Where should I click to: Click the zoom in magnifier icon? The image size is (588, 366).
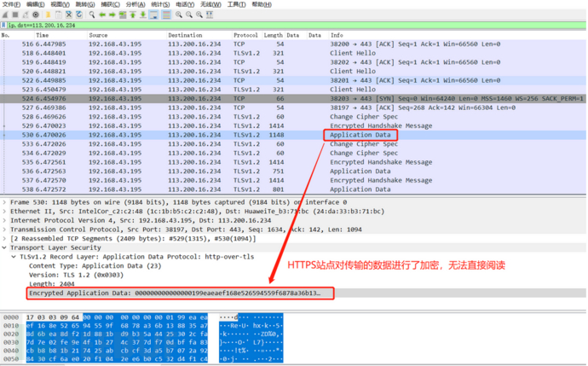click(x=178, y=15)
